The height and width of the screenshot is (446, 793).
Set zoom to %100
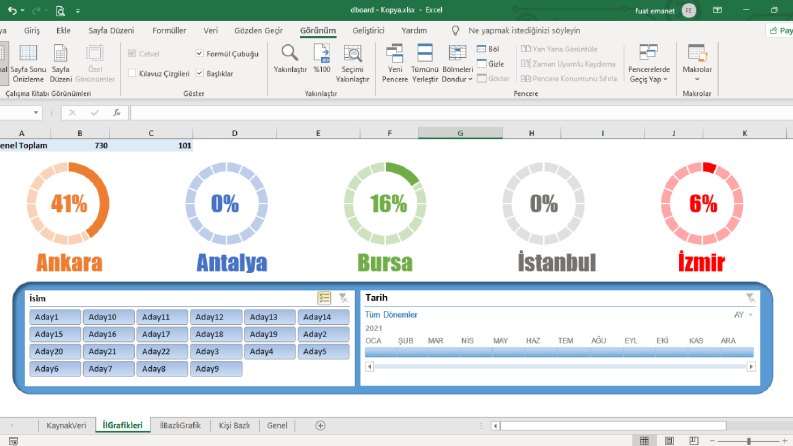(322, 59)
